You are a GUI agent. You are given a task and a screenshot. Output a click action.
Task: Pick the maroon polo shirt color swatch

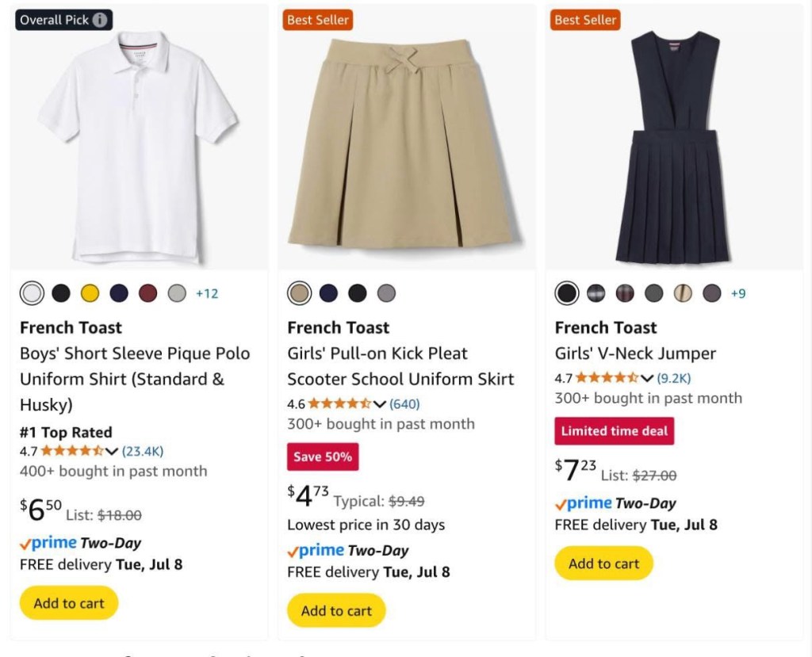[148, 293]
